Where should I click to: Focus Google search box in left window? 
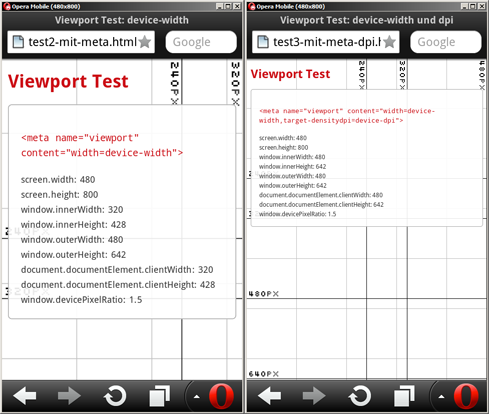201,42
